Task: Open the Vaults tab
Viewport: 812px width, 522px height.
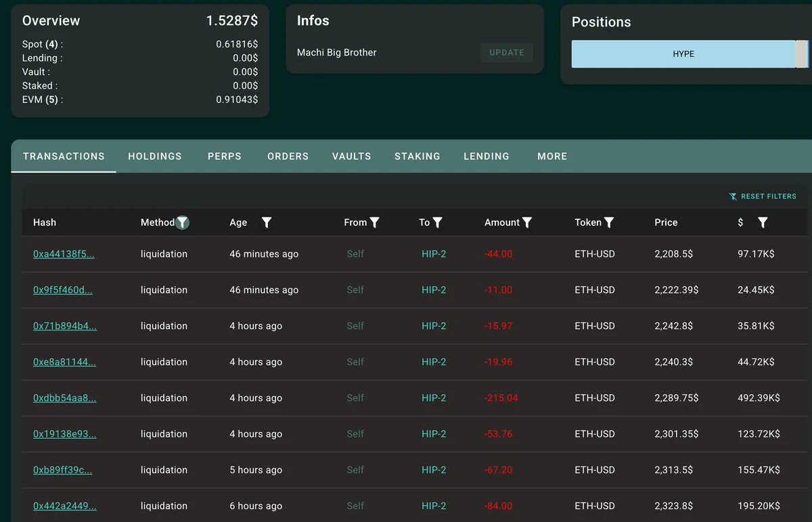Action: pyautogui.click(x=352, y=156)
